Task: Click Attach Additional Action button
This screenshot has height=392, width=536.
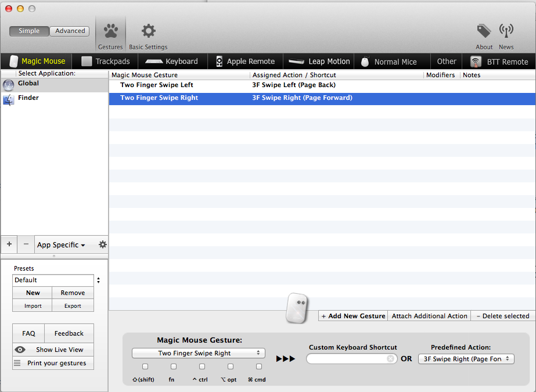Action: [x=429, y=316]
